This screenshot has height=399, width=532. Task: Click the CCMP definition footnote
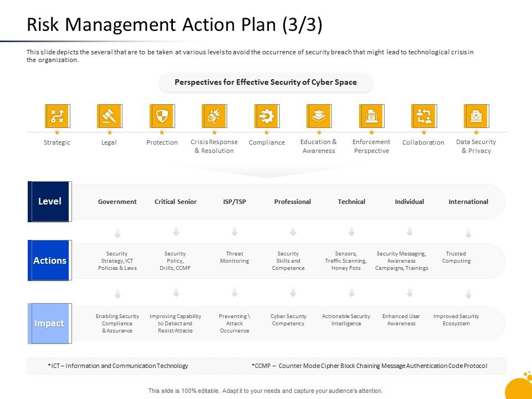370,366
